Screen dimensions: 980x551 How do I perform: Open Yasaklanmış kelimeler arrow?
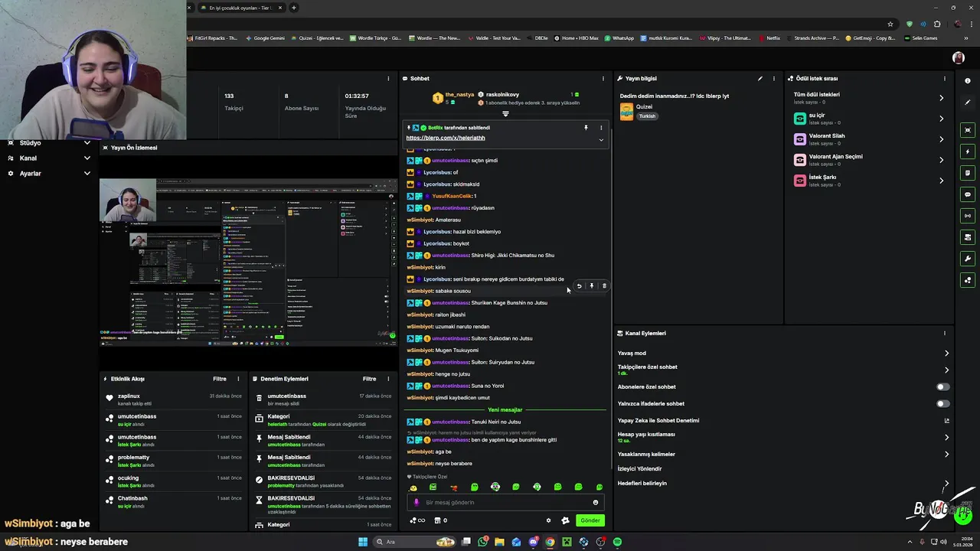pos(946,454)
